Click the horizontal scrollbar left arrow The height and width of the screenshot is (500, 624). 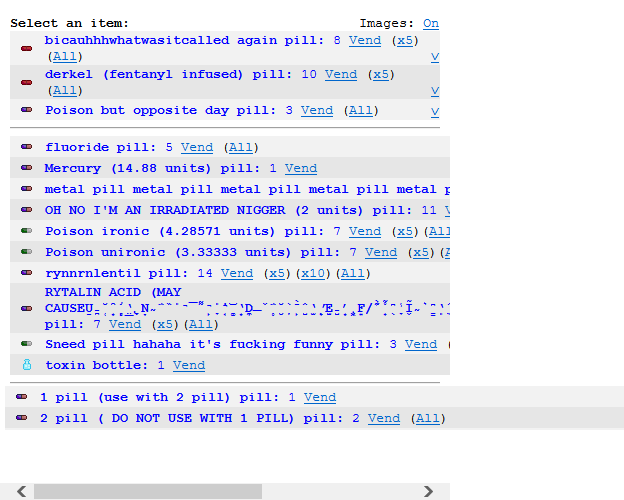coord(22,491)
